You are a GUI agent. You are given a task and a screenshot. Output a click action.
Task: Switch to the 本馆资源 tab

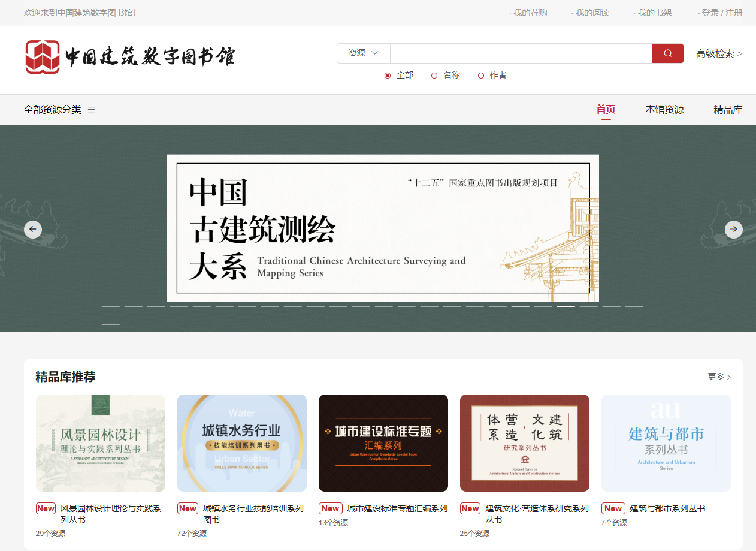tap(664, 110)
